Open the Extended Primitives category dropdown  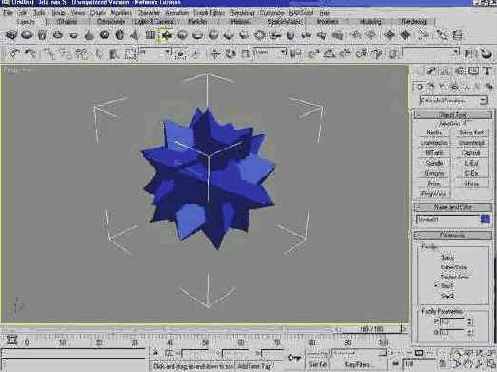(454, 100)
